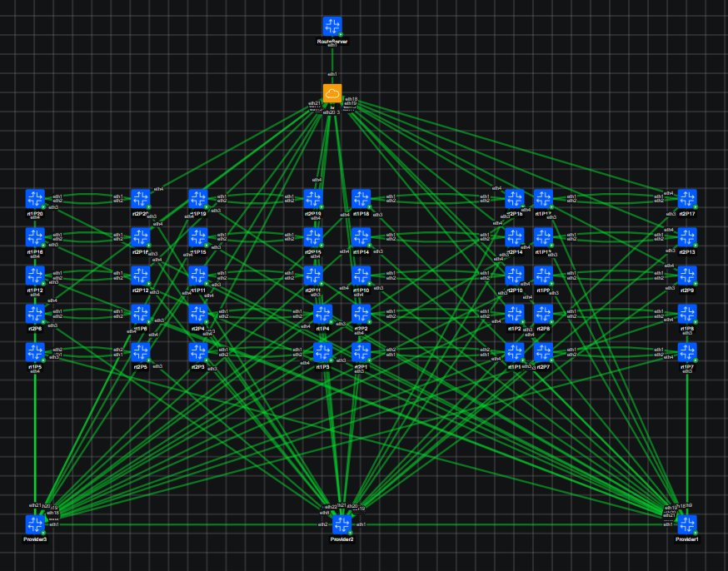
Task: Select router node rt2P4
Action: click(198, 314)
